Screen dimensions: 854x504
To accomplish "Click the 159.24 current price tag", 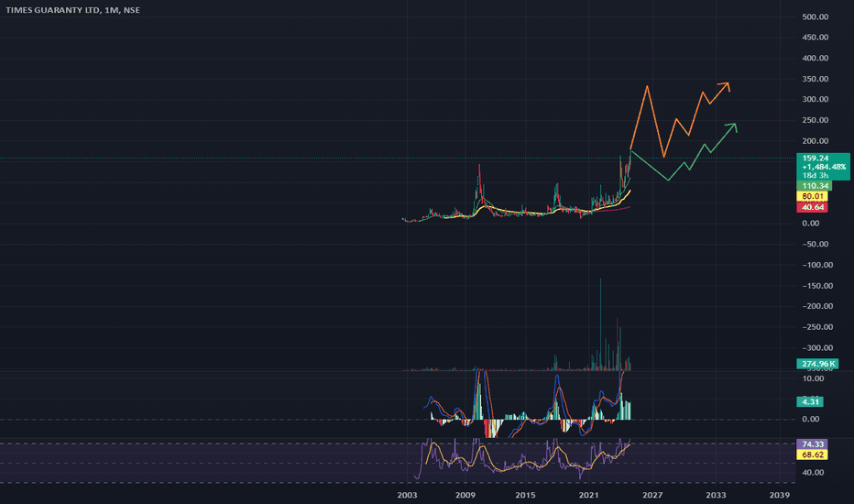I will (x=815, y=159).
